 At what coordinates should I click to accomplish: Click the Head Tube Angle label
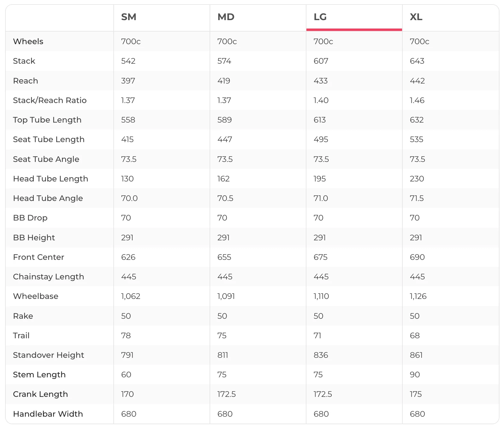click(48, 198)
